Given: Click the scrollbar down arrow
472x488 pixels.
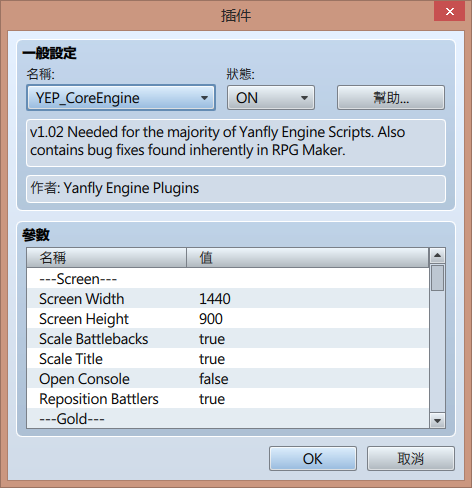Looking at the screenshot, I should pos(437,420).
